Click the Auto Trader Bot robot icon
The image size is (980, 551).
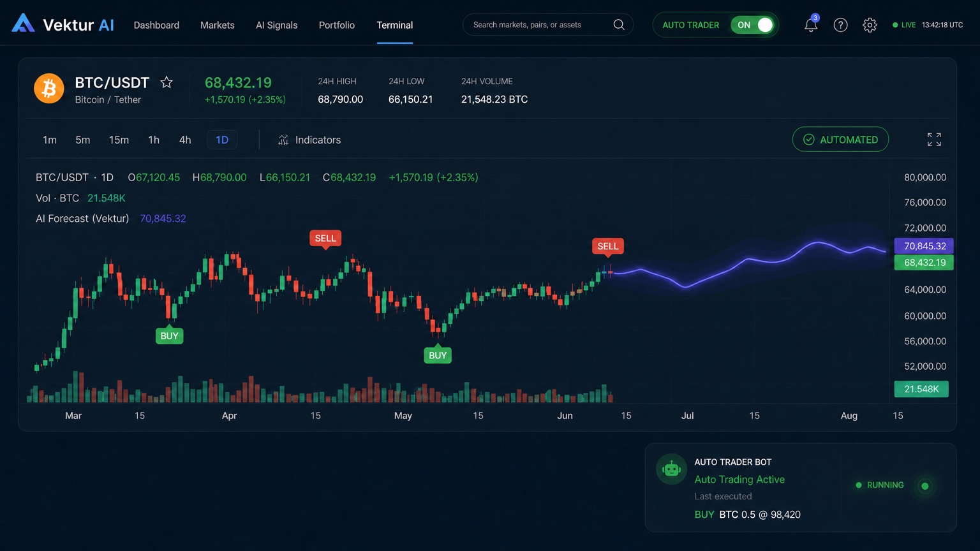[671, 469]
